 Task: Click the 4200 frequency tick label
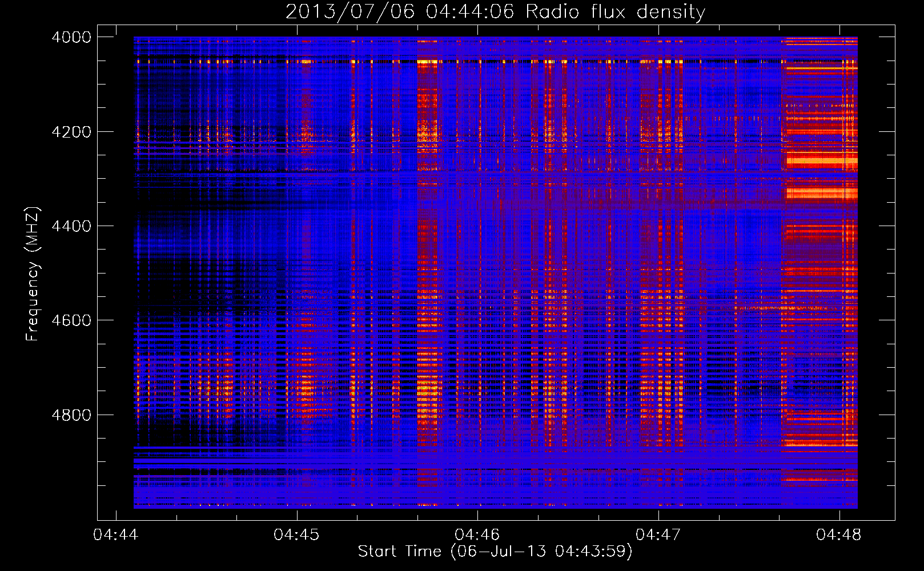tap(71, 132)
